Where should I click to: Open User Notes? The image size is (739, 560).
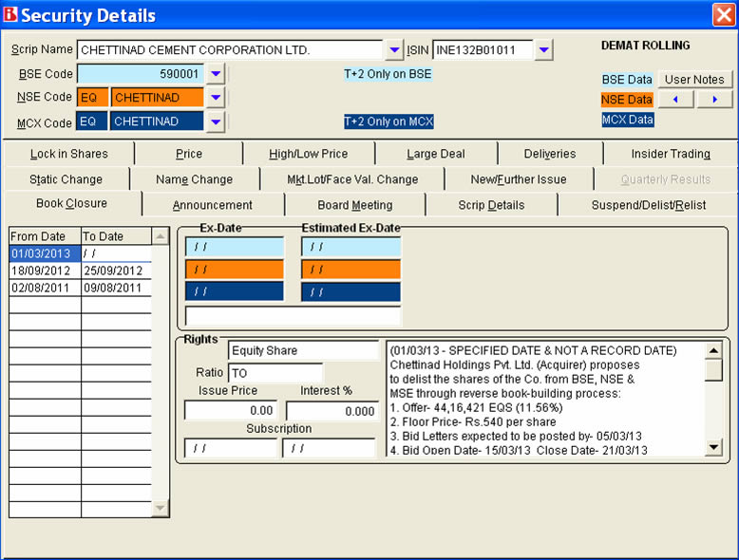tap(694, 79)
